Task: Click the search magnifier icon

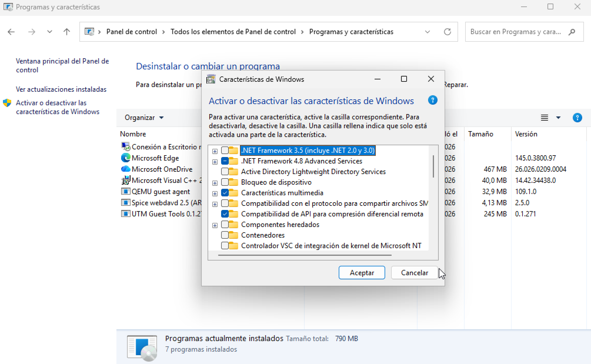Action: click(572, 32)
